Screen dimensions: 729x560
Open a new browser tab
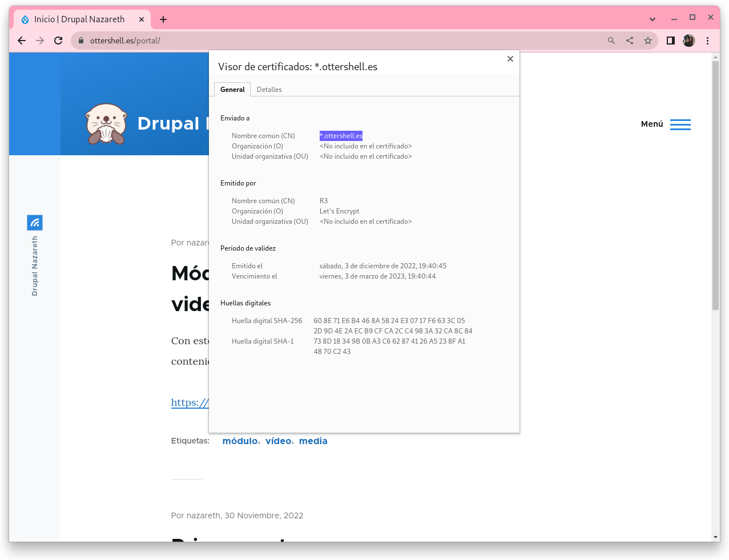click(163, 19)
